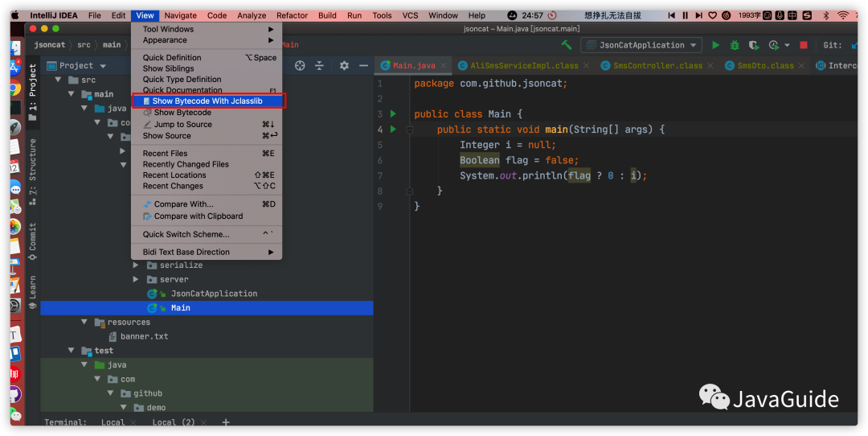Image resolution: width=868 pixels, height=436 pixels.
Task: Open the JsonCatApplication run configuration dropdown
Action: [641, 45]
